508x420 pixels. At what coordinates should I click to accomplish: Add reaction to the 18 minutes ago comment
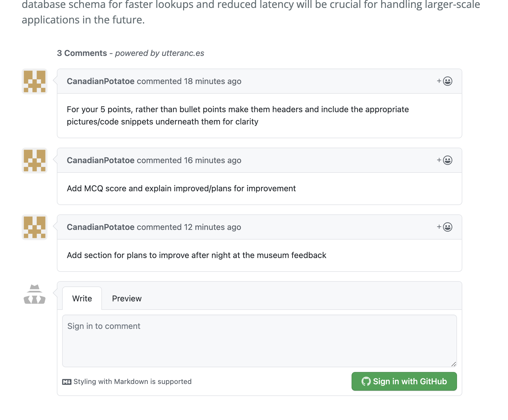click(444, 81)
